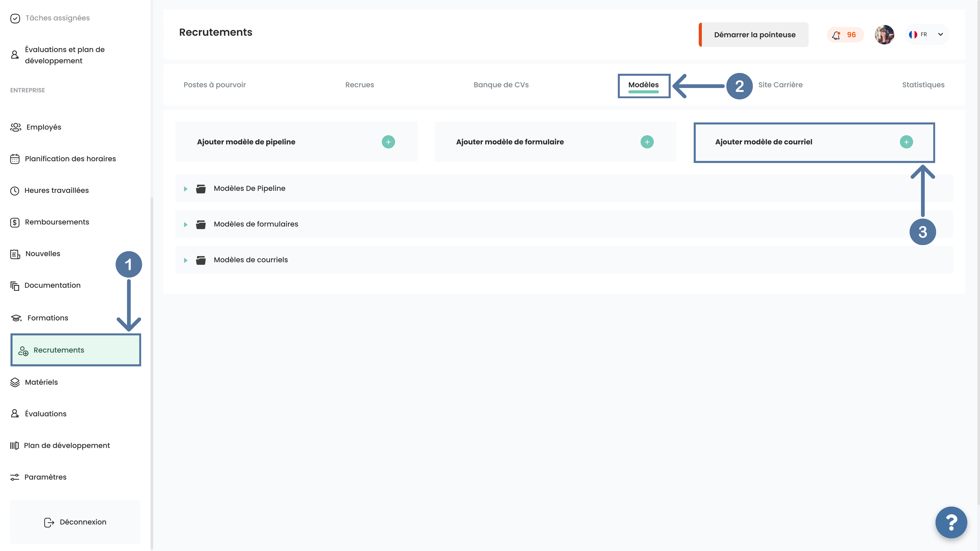Click the Évaluations person-star icon in Entreprise
980x551 pixels.
15,414
